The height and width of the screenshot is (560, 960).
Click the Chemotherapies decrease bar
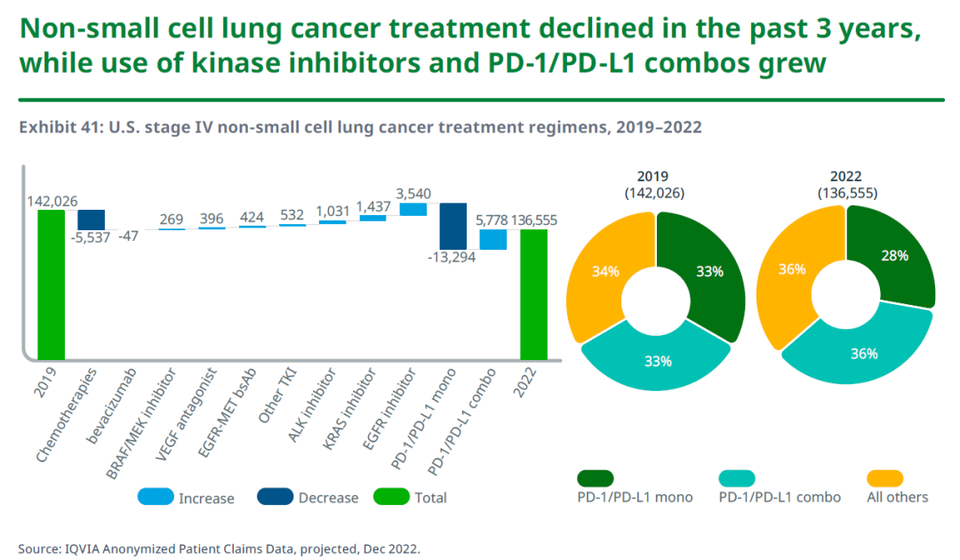point(91,220)
